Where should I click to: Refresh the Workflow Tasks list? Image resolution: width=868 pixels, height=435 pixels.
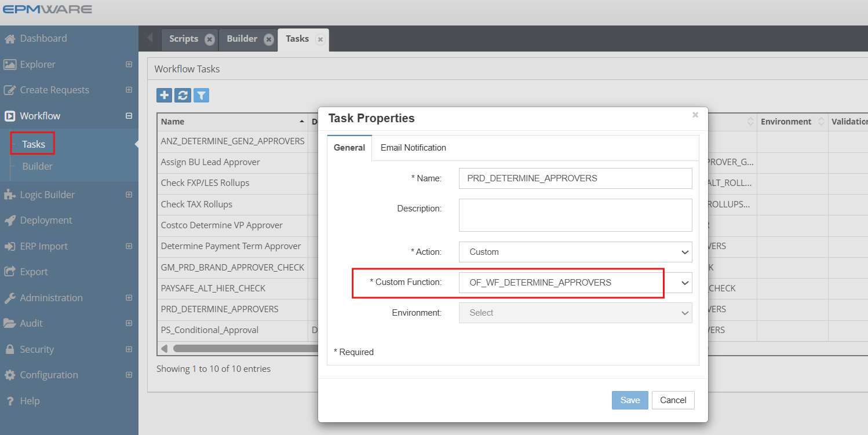pyautogui.click(x=183, y=94)
